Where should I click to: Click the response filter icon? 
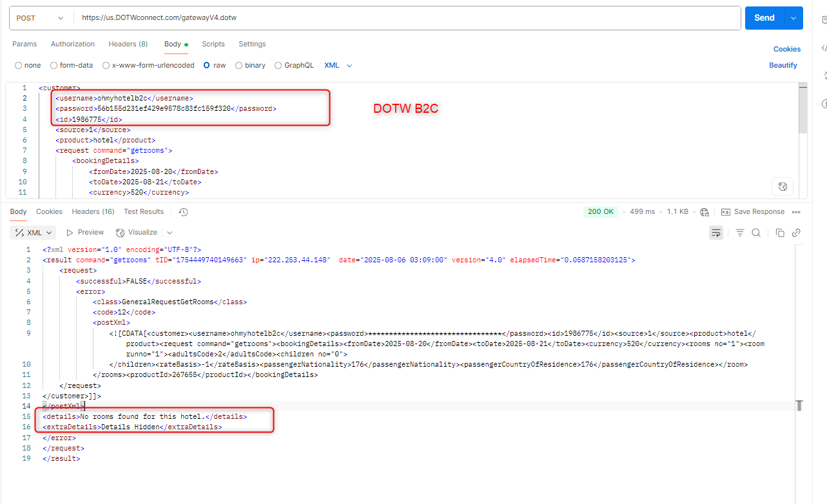pos(740,233)
